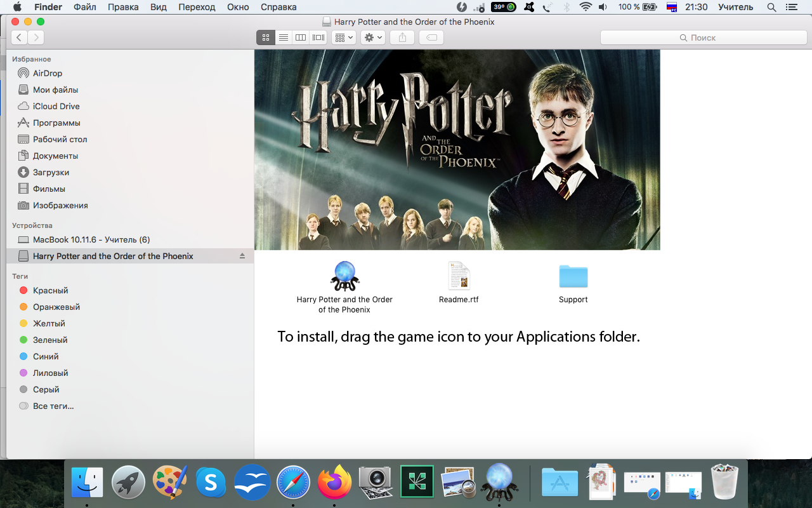Open iCloud Drive from the sidebar
Screen dimensions: 812x508
coord(56,106)
